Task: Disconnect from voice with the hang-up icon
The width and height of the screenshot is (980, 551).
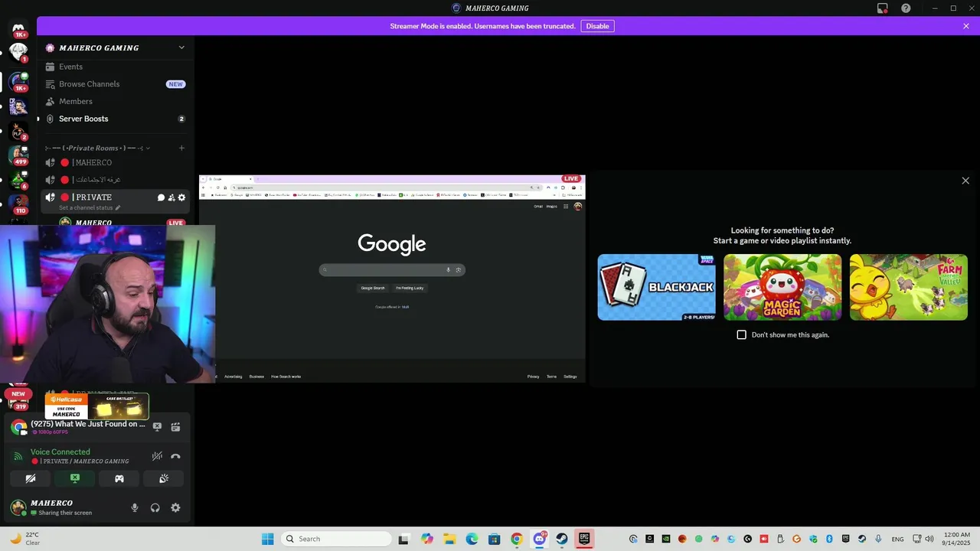Action: [x=175, y=456]
